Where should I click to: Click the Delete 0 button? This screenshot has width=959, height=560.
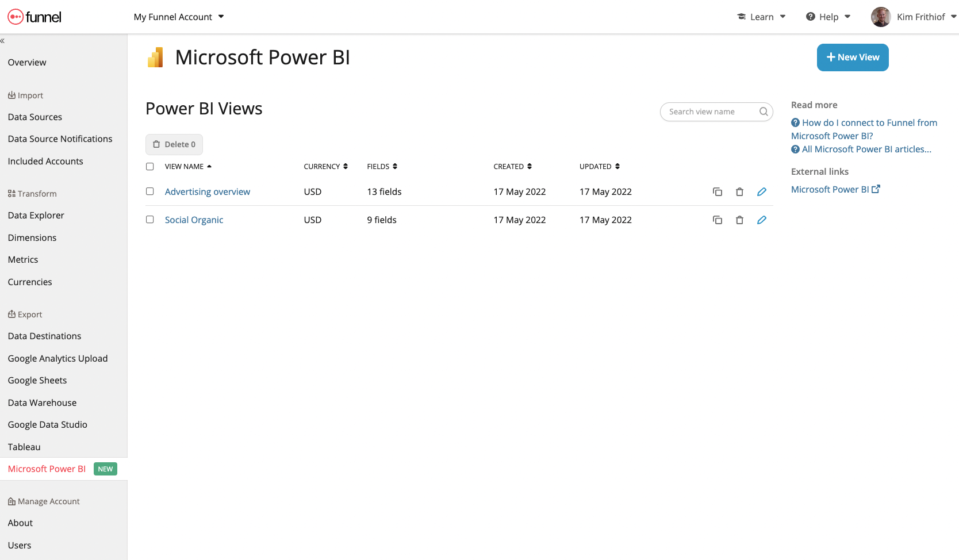[174, 144]
